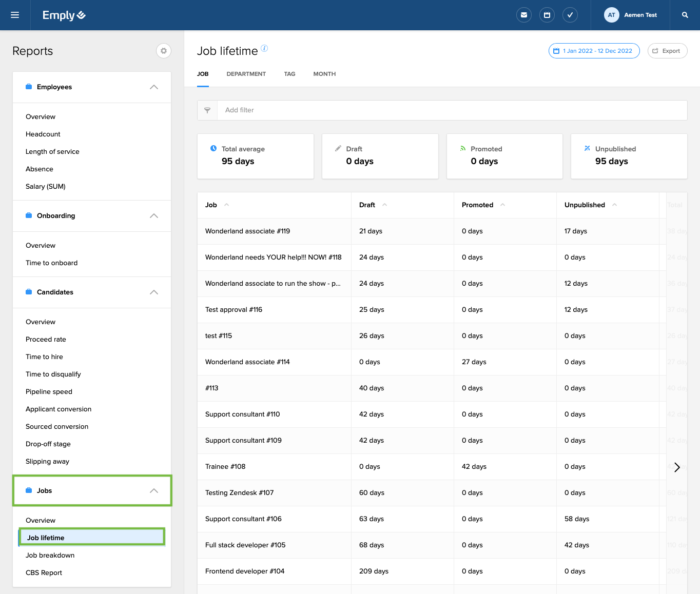
Task: Switch to the Department tab
Action: (246, 74)
